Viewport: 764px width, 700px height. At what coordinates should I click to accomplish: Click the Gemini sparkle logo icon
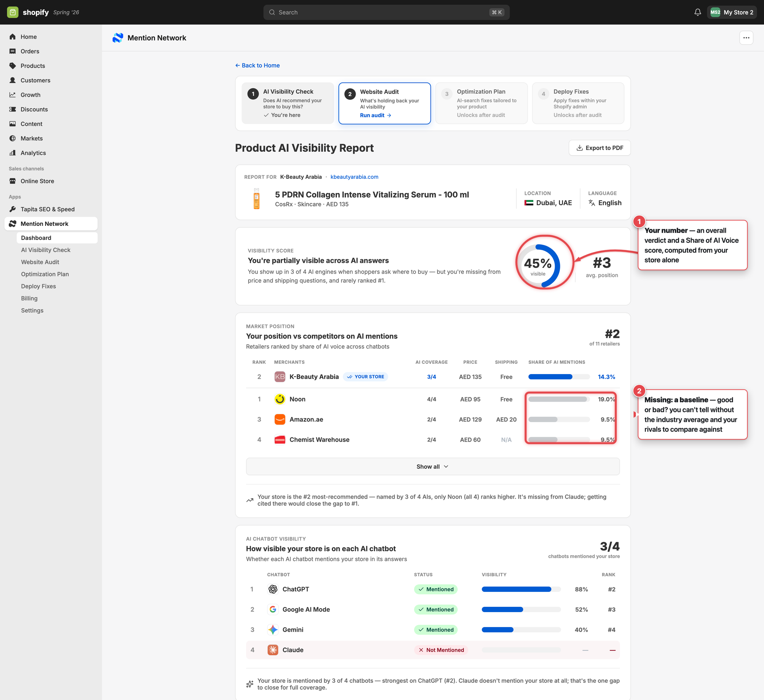(273, 630)
